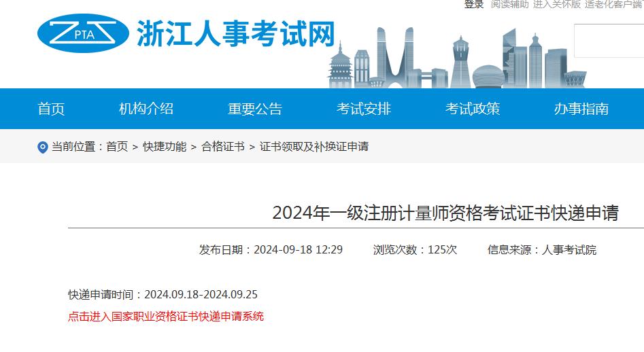Screen dimensions: 644x352
Task: Switch to 进入关怀版 care mode
Action: pos(557,4)
